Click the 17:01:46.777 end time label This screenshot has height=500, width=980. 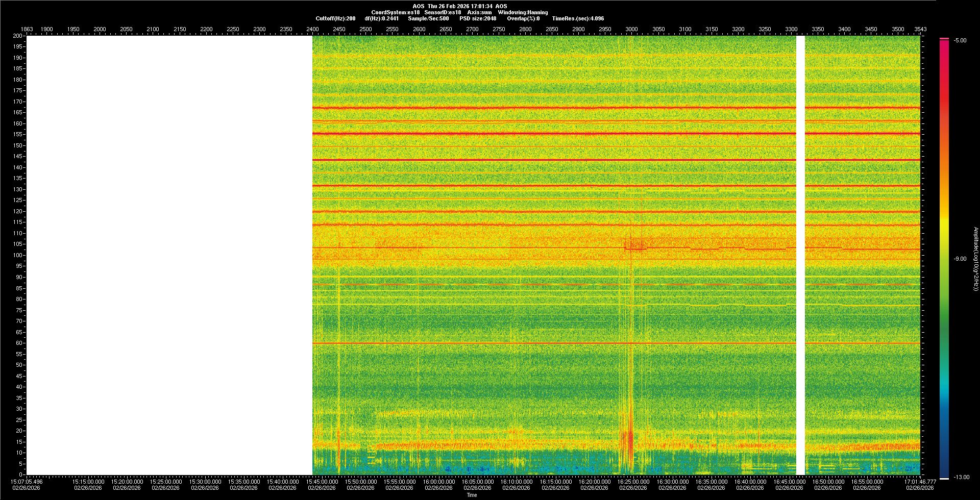pos(920,482)
